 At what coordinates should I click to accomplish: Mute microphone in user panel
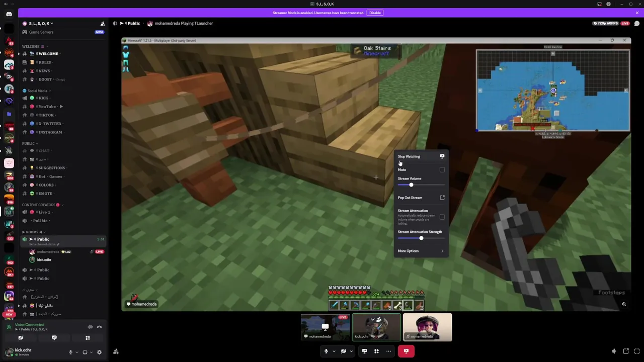70,352
